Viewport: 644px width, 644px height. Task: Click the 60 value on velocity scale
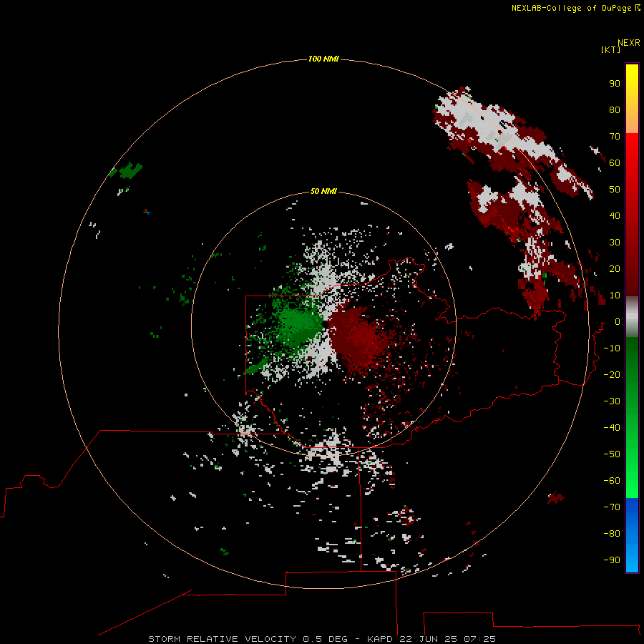(615, 162)
